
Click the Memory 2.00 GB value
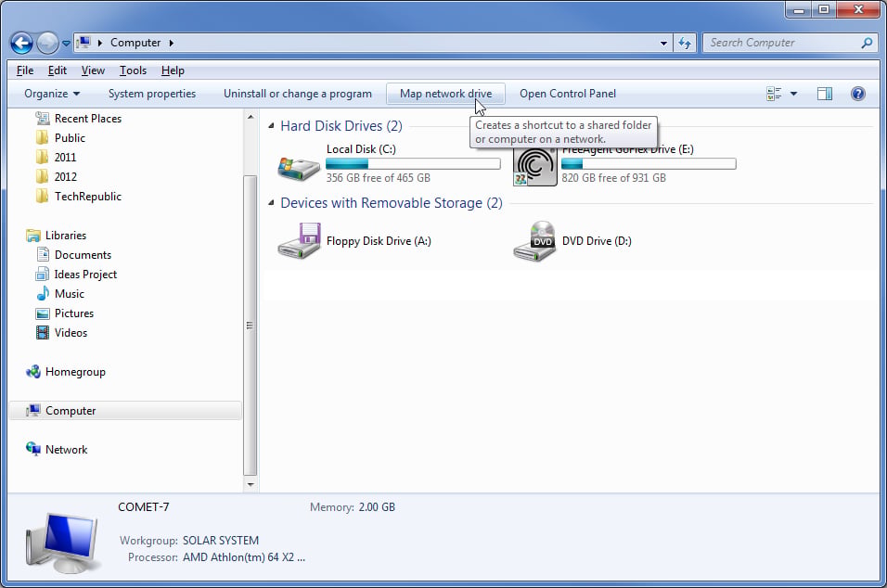pos(377,507)
